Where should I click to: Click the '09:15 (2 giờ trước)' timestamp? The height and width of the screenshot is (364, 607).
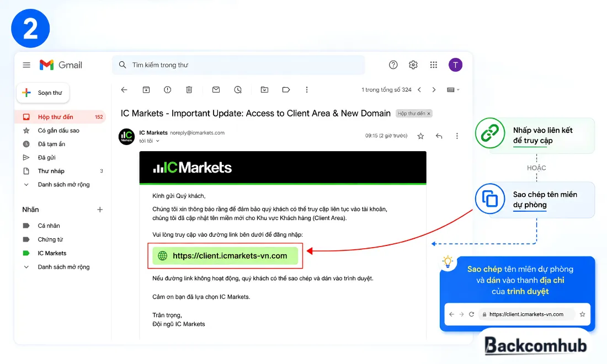tap(386, 136)
